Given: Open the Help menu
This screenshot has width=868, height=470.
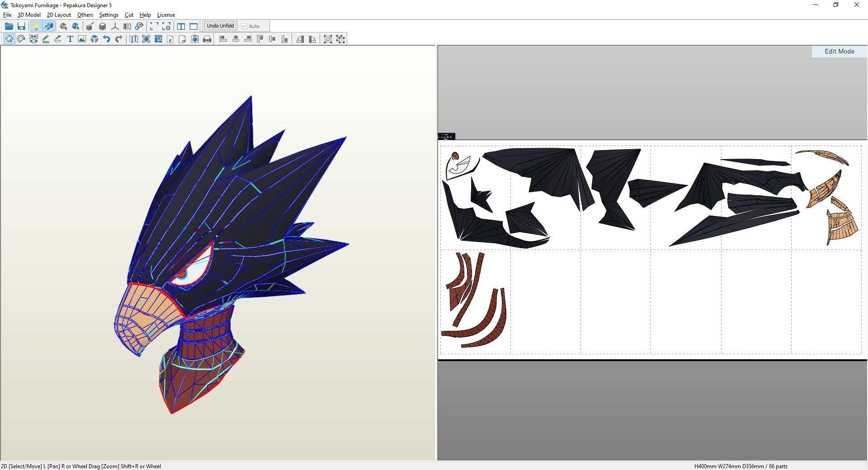Looking at the screenshot, I should coord(145,15).
